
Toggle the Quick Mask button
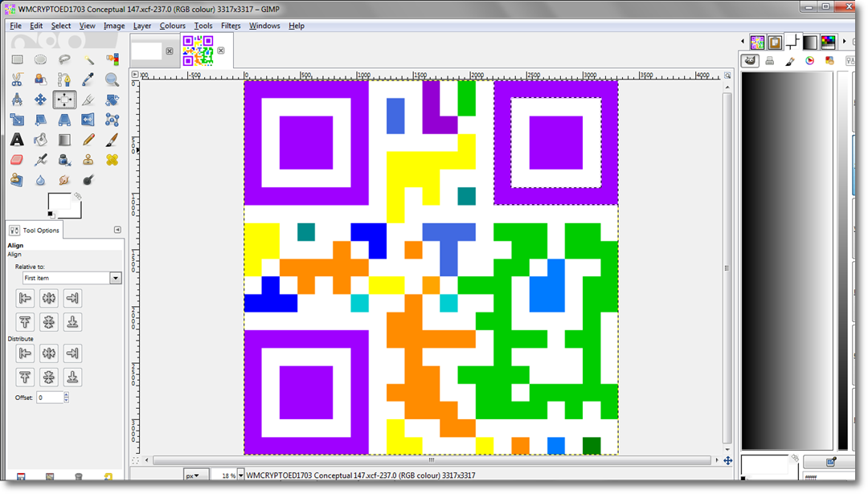(x=136, y=460)
